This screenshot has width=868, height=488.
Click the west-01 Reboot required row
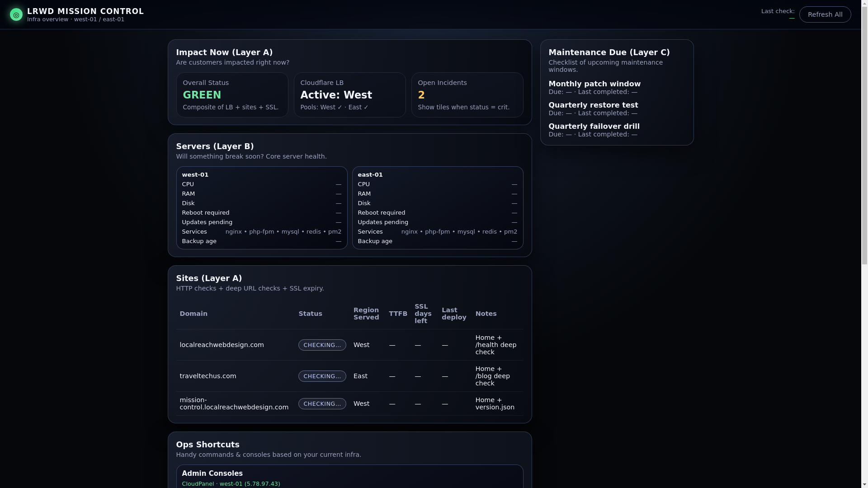[262, 213]
